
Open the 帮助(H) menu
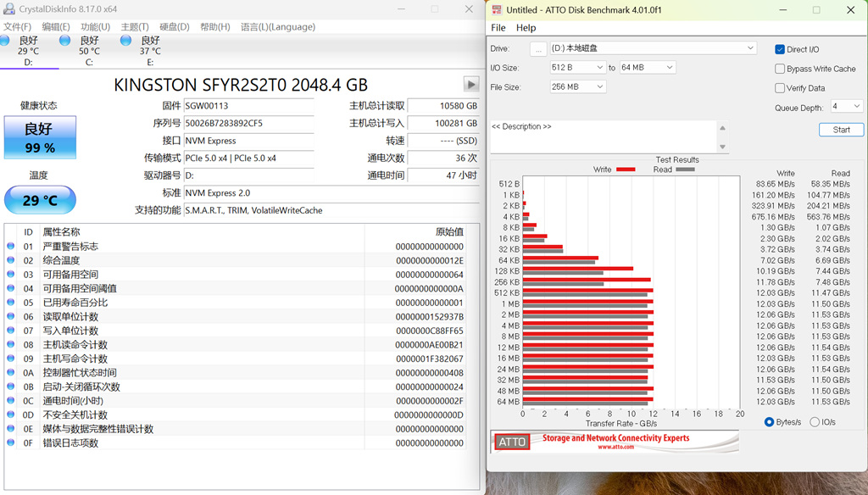(x=214, y=26)
